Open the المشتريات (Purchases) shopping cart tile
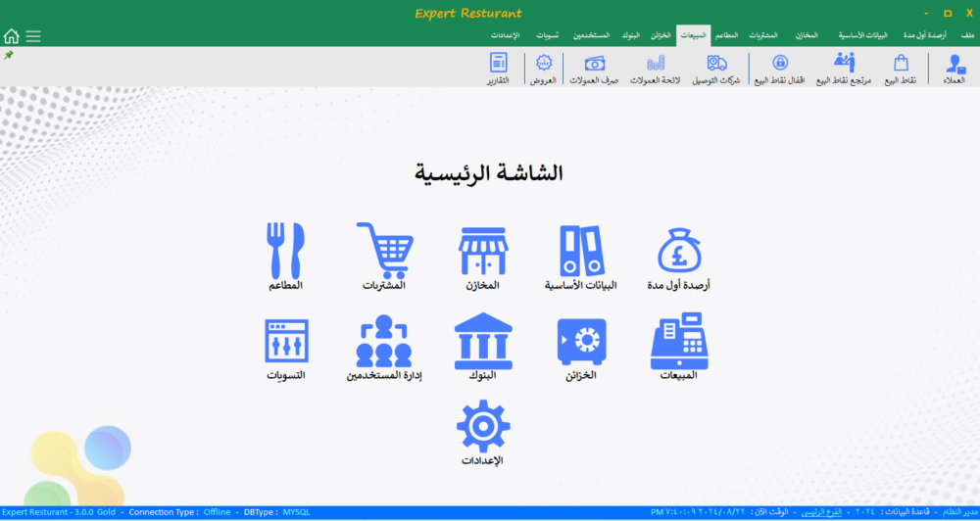This screenshot has width=980, height=521. pyautogui.click(x=383, y=256)
